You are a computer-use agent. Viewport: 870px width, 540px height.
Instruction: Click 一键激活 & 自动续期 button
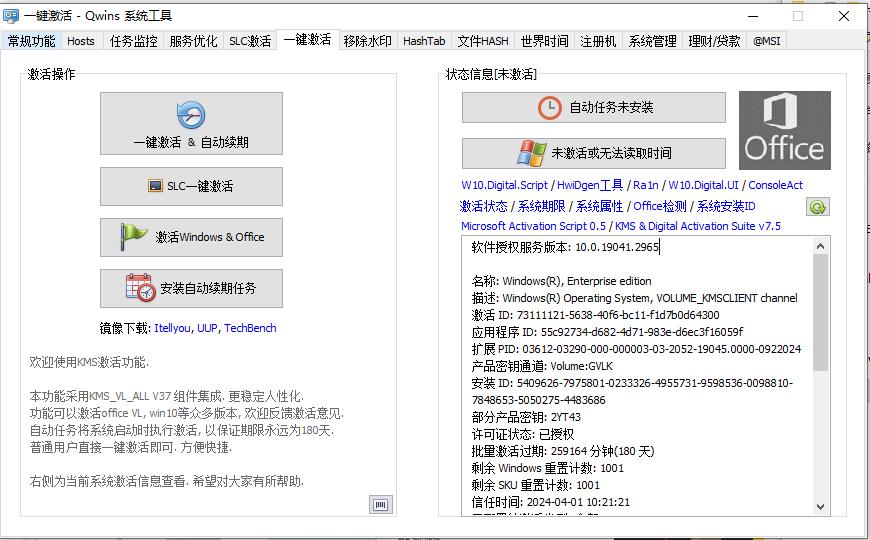(191, 123)
